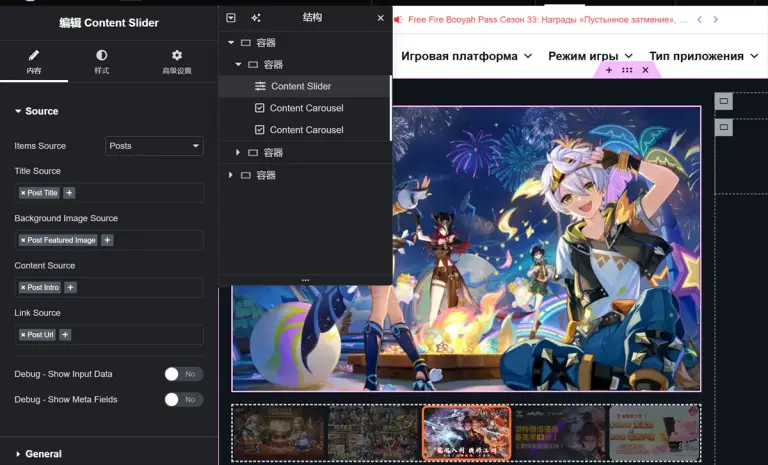Click the upper container handle icon at right
The width and height of the screenshot is (768, 465).
coord(723,101)
